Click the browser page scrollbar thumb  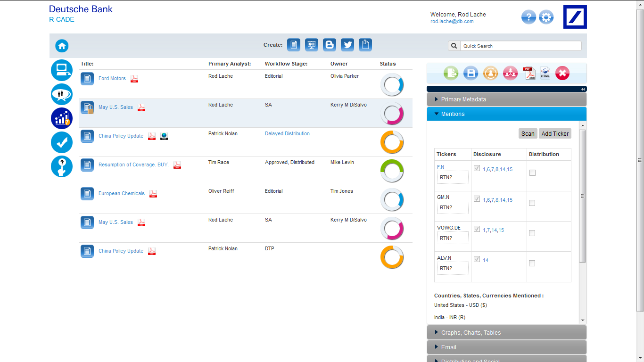[640, 160]
